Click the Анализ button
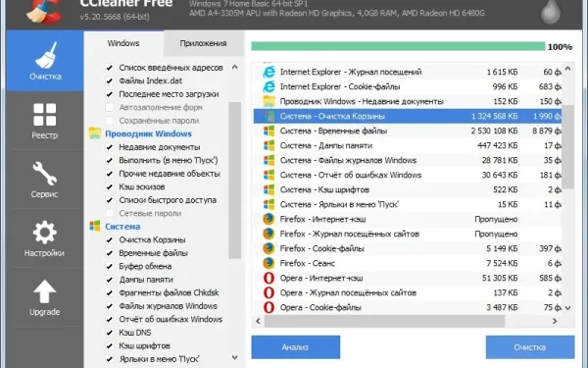Image resolution: width=588 pixels, height=368 pixels. pyautogui.click(x=296, y=347)
